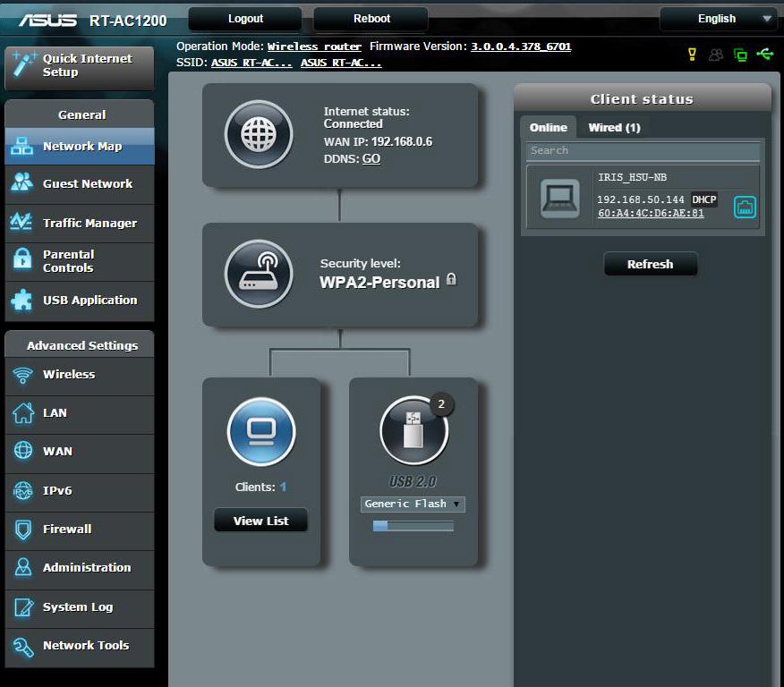Click the Internet status globe icon
The image size is (784, 687).
pyautogui.click(x=259, y=134)
